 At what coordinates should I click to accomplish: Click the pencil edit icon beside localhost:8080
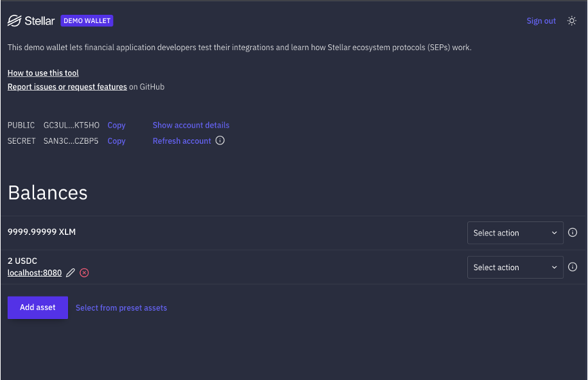coord(71,273)
